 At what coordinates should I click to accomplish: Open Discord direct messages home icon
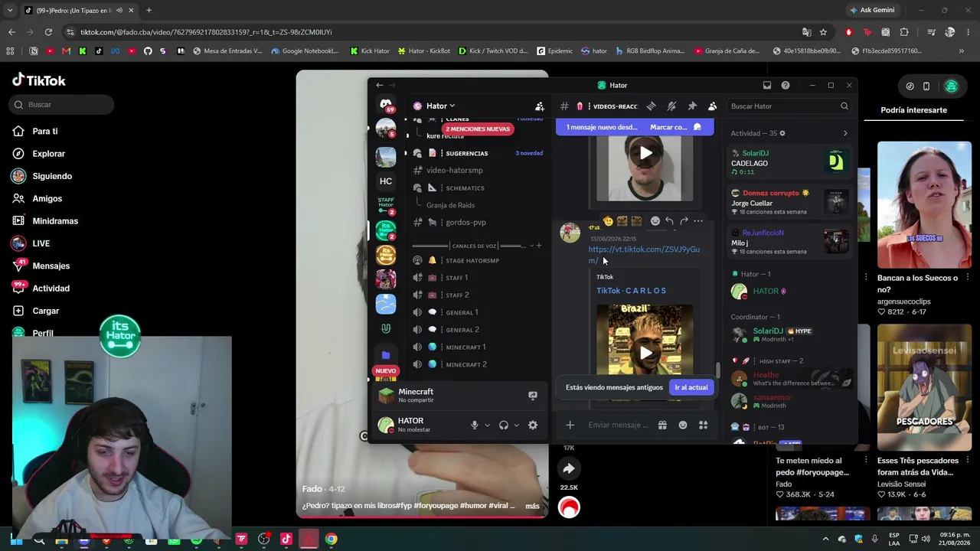(386, 106)
